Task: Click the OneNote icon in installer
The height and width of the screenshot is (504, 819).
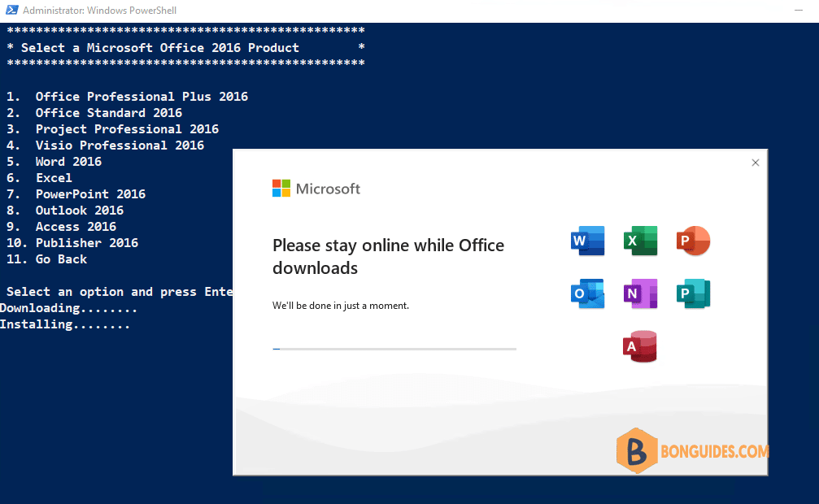Action: 640,293
